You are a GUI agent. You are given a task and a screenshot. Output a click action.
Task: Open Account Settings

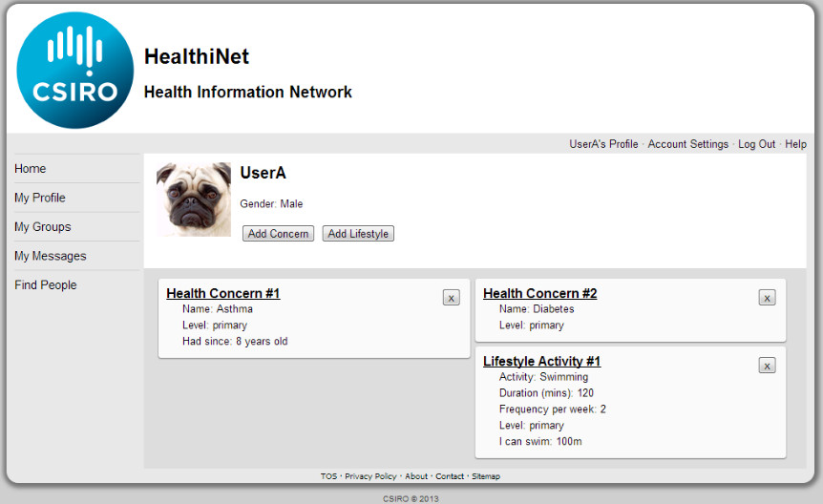[x=687, y=144]
